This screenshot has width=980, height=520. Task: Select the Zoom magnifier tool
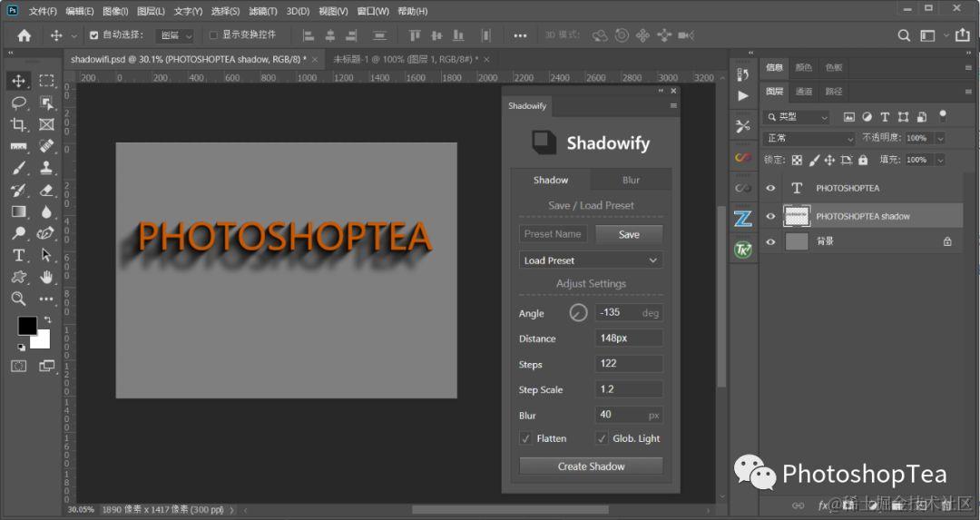click(19, 299)
